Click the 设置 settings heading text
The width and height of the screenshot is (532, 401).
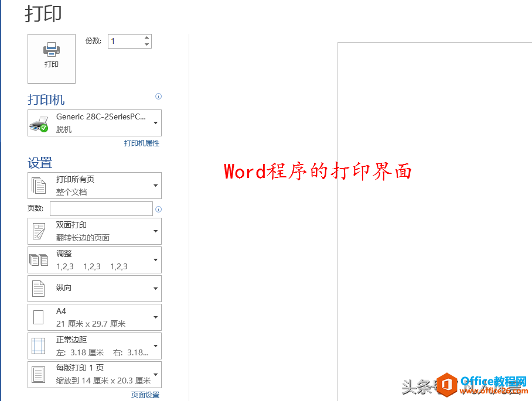40,163
